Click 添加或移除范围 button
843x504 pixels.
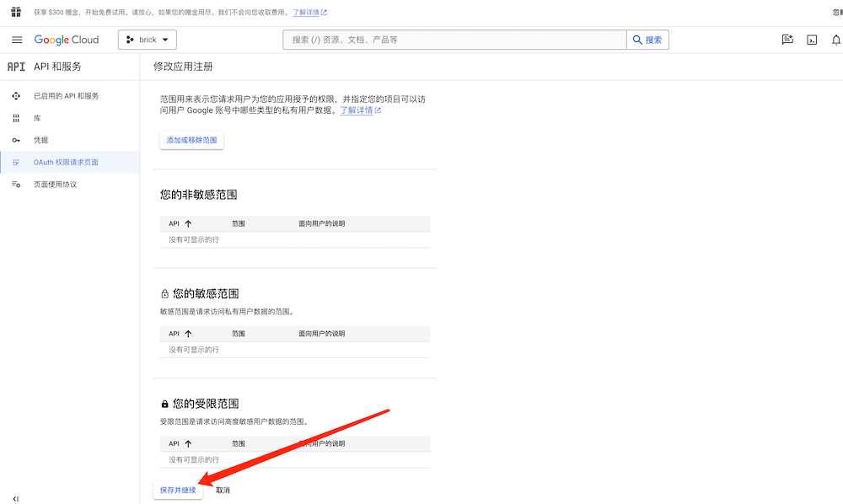(191, 140)
